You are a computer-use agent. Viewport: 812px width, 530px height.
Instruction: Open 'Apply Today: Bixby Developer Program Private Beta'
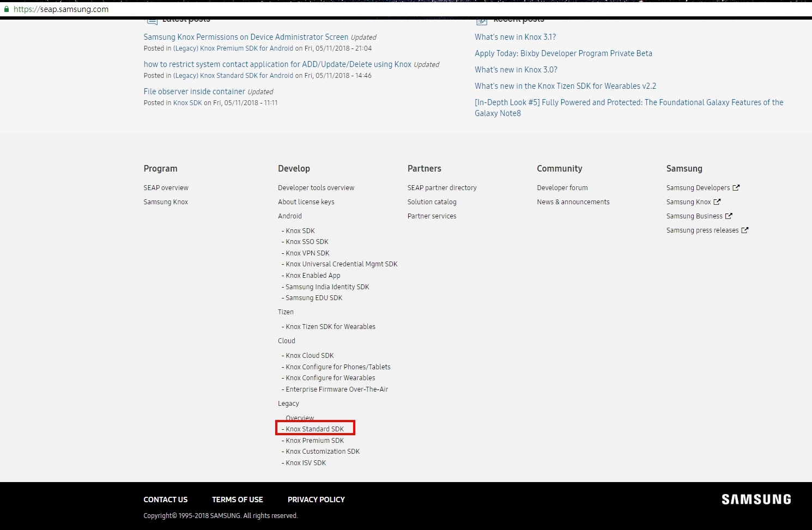point(563,53)
